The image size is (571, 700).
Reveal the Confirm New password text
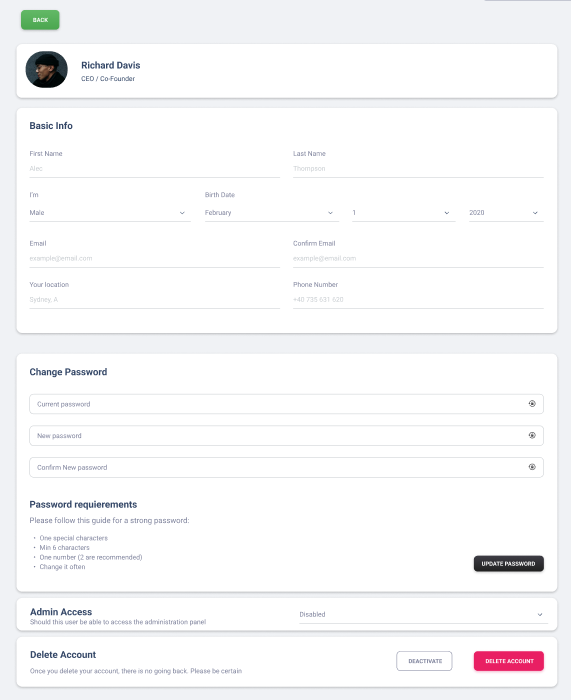coord(532,467)
